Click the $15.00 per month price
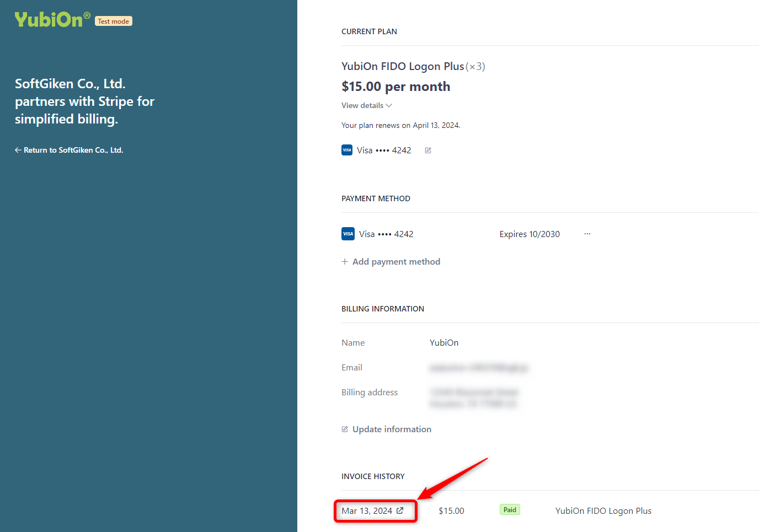Screen dimensions: 759x532 click(x=395, y=87)
